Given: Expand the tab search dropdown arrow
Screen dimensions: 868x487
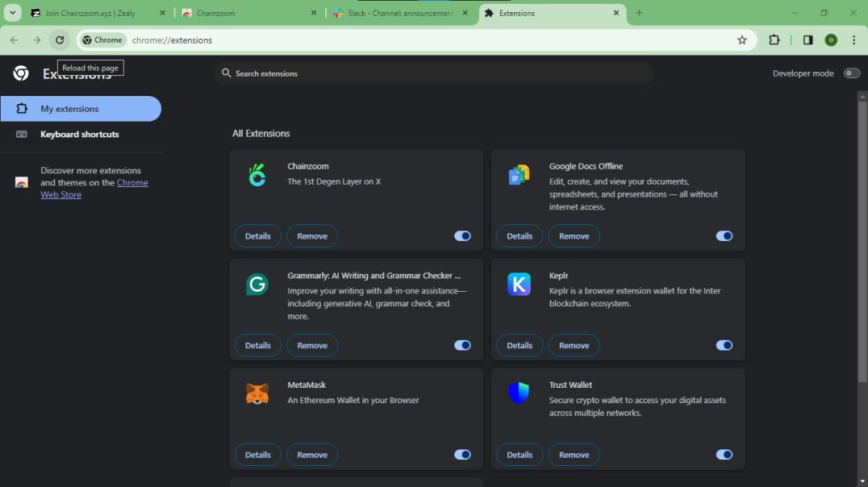Looking at the screenshot, I should pyautogui.click(x=12, y=13).
